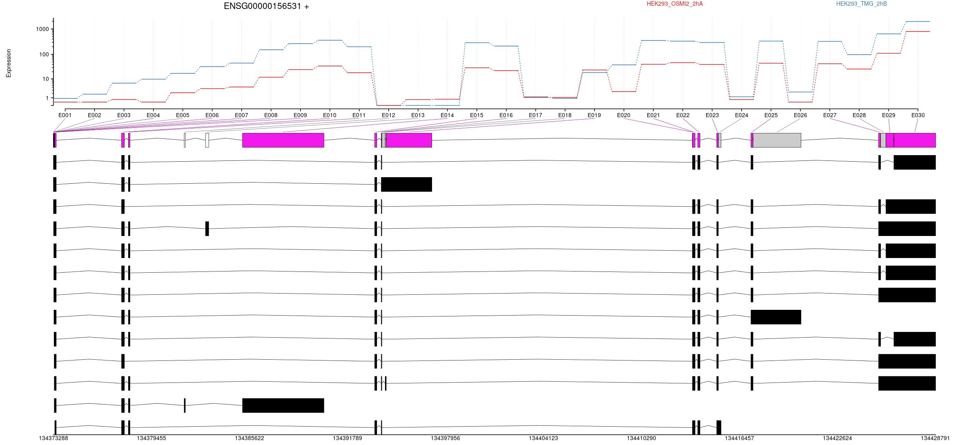Viewport: 980px width, 445px height.
Task: Click exon bin label E018
Action: pos(565,115)
